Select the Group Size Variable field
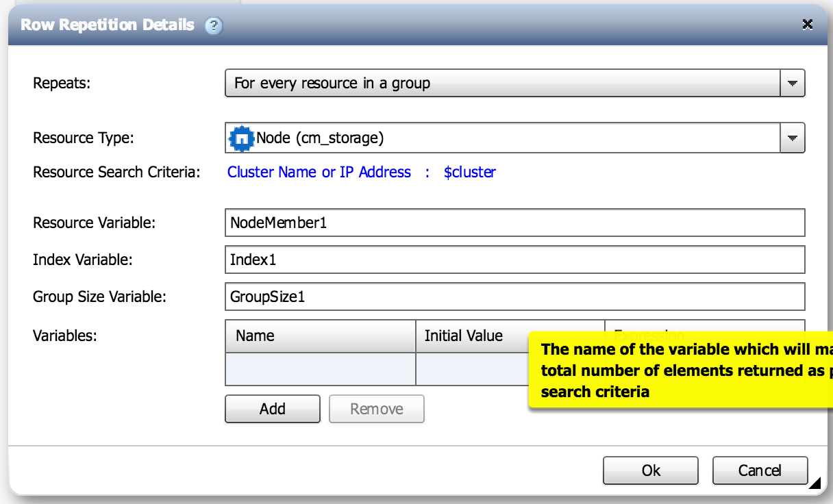 [x=514, y=297]
